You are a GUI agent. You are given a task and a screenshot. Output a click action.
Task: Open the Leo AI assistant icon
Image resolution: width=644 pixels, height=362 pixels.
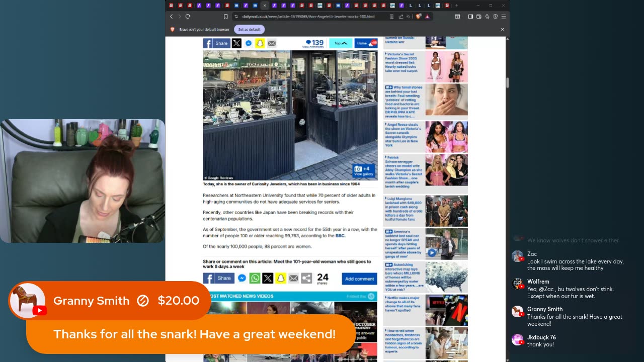[487, 17]
